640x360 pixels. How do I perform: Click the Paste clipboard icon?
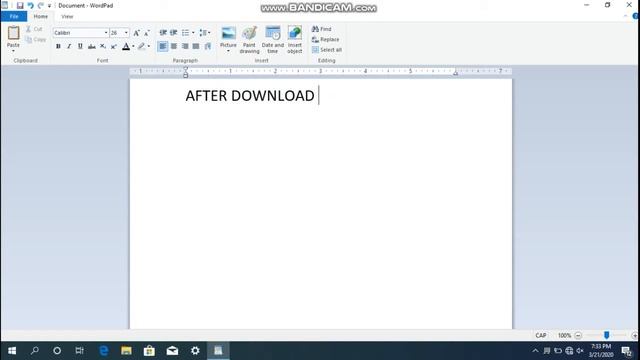pyautogui.click(x=13, y=33)
